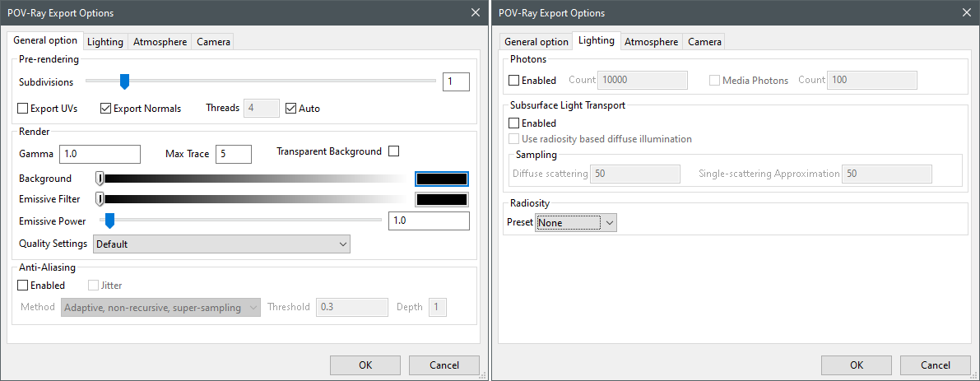Open the Anti-Aliasing Method dropdown
The height and width of the screenshot is (381, 980).
tap(160, 307)
